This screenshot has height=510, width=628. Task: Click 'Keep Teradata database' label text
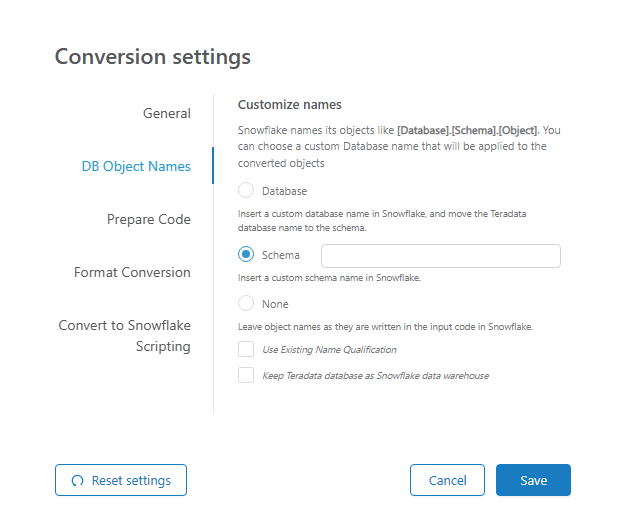(375, 375)
